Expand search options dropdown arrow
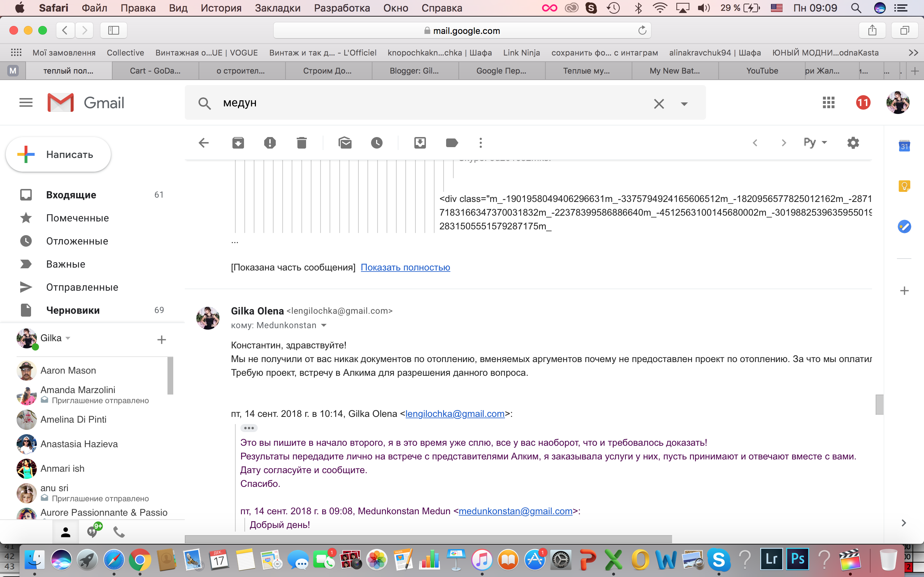Screen dimensions: 924x577 click(x=684, y=103)
